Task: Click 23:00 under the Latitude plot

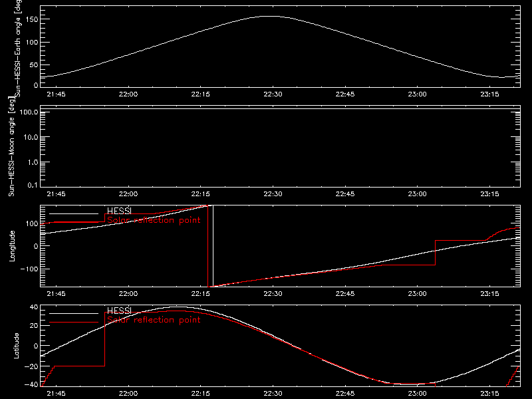Action: point(418,394)
